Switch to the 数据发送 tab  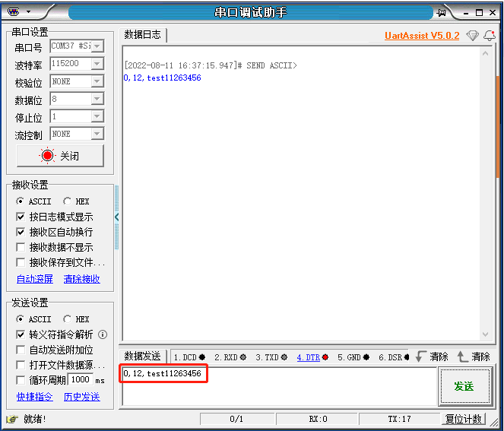pos(142,356)
